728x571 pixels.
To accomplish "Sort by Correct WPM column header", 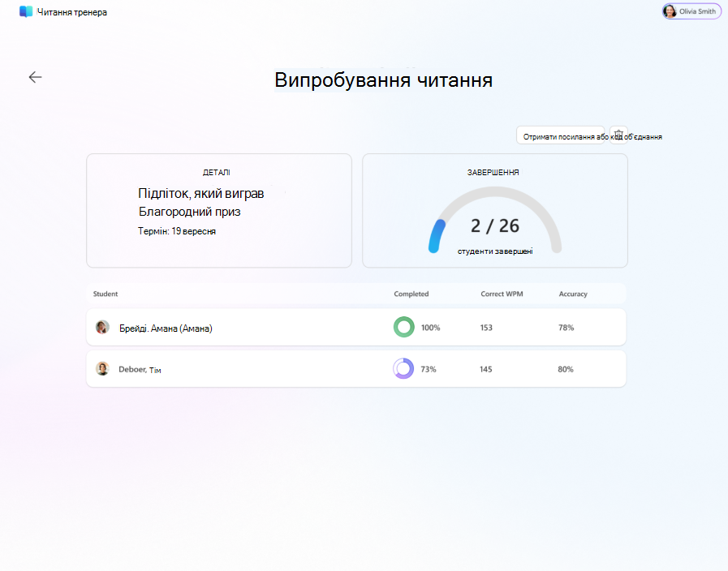I will (x=502, y=294).
